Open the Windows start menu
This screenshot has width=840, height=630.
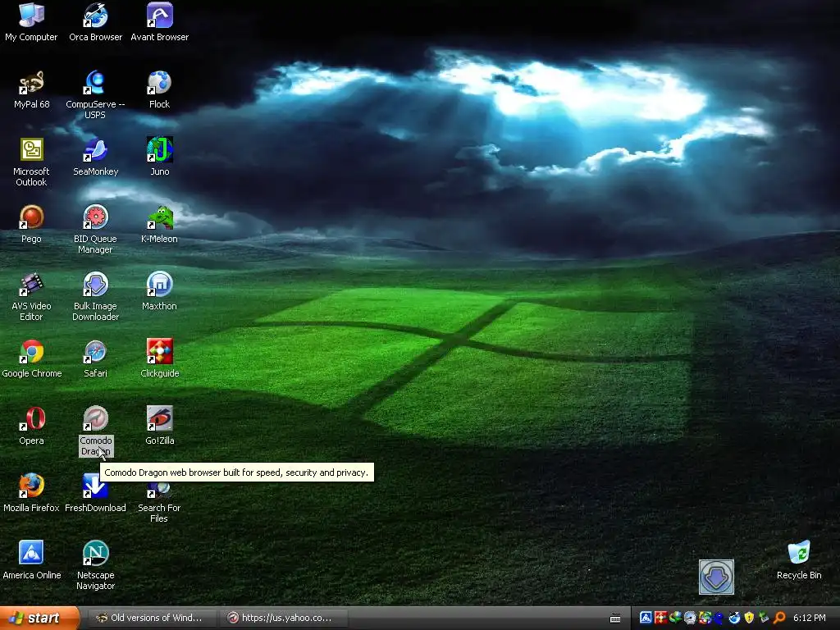[39, 619]
